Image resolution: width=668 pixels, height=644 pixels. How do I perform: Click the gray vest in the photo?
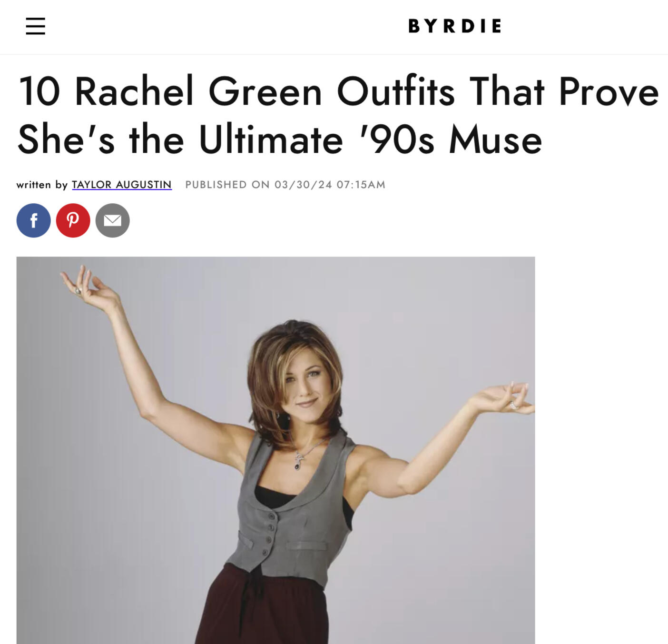coord(290,514)
